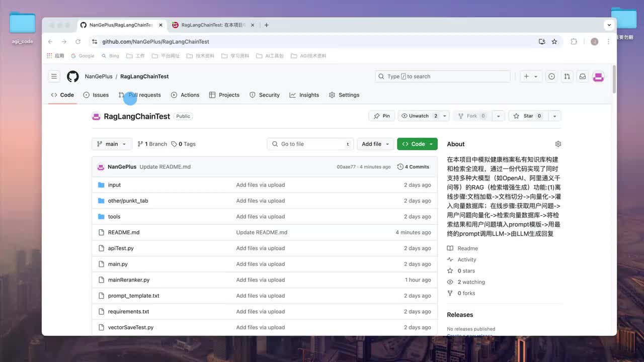The image size is (644, 362).
Task: Switch to the Issues tab
Action: click(x=96, y=95)
